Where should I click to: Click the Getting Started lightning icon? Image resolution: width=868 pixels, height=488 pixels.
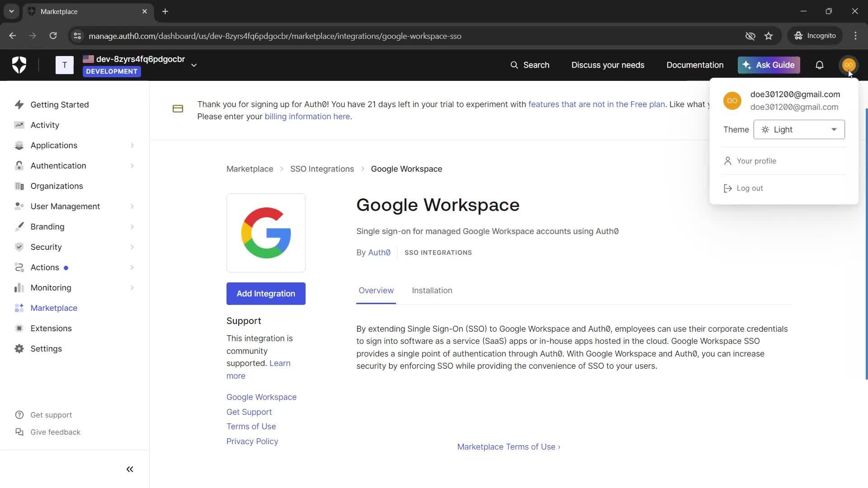19,105
